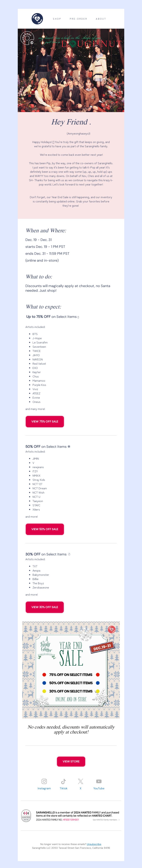Go to the ABOUT page link
Image resolution: width=142 pixels, height=868 pixels.
click(101, 19)
